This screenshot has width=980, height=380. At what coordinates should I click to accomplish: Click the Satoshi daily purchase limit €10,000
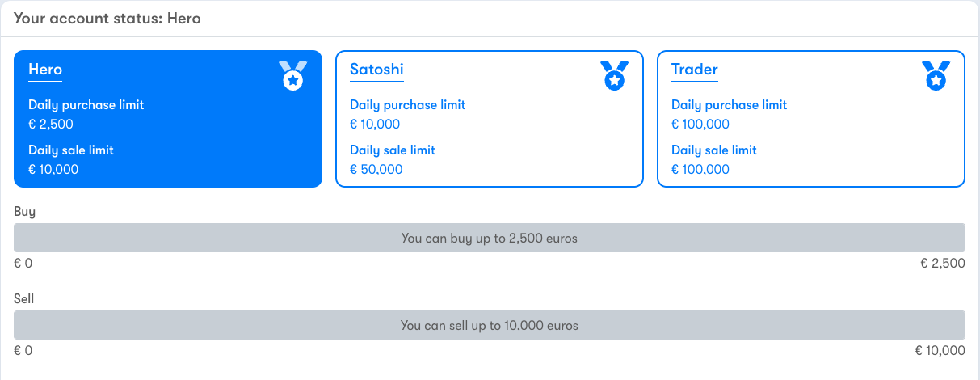point(375,125)
